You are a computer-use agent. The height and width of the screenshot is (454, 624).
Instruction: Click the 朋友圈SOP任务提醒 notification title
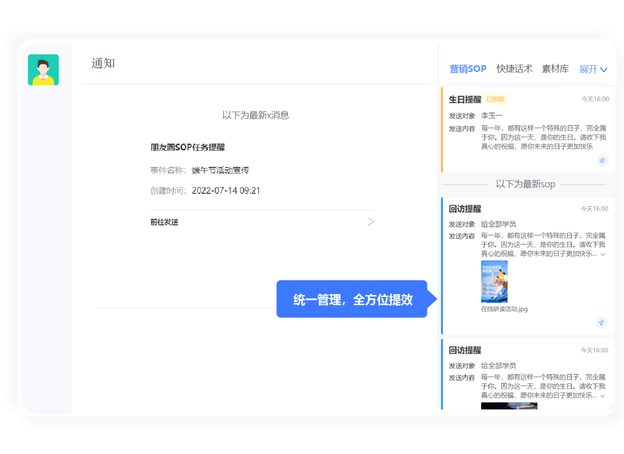(187, 147)
